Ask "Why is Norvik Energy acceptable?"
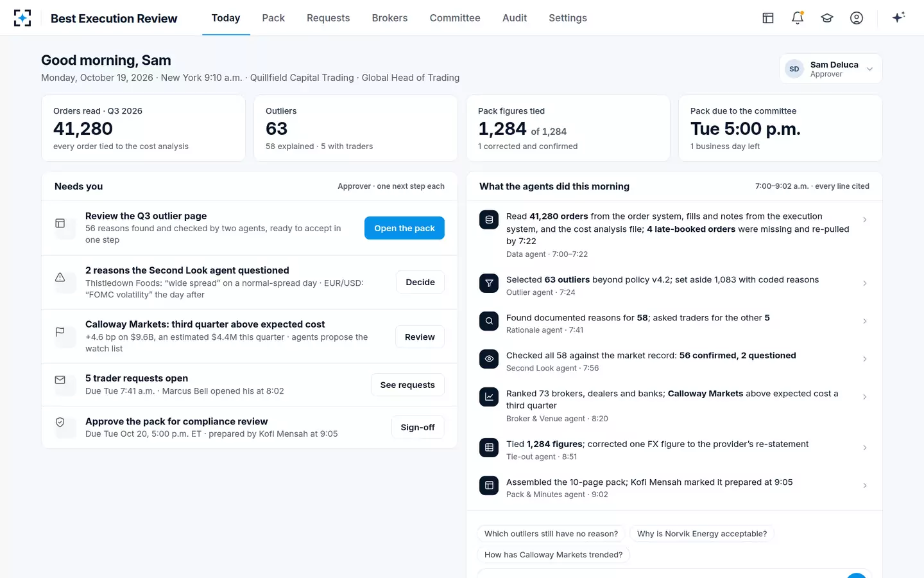This screenshot has width=924, height=578. click(x=702, y=534)
